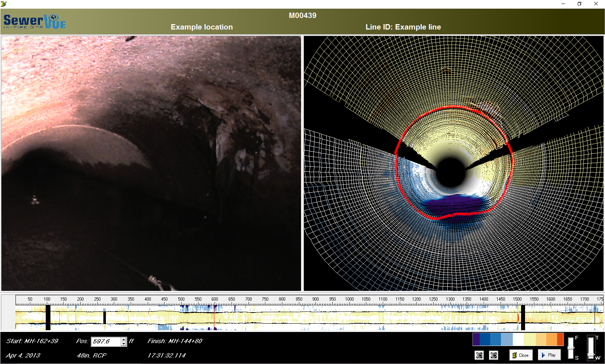This screenshot has width=605, height=364.
Task: Decrease position with the Pos spinner down arrow
Action: tap(124, 344)
